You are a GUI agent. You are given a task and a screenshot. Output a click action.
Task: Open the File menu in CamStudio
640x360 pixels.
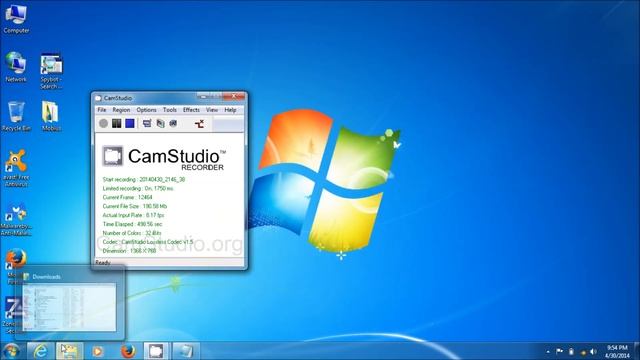[102, 110]
